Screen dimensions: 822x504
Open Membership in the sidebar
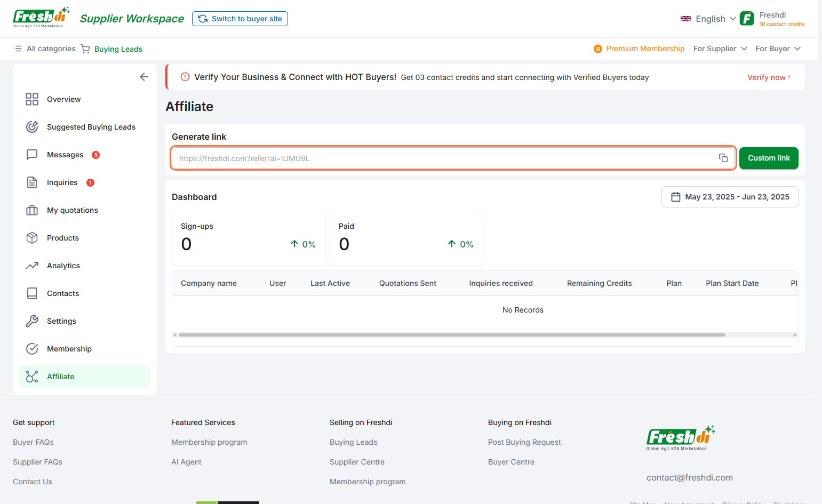[69, 349]
